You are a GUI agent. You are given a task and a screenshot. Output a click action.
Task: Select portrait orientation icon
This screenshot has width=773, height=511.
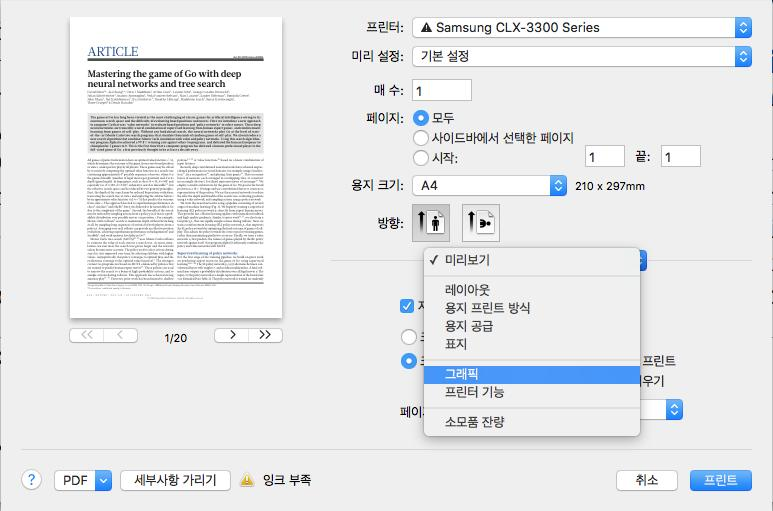point(431,223)
